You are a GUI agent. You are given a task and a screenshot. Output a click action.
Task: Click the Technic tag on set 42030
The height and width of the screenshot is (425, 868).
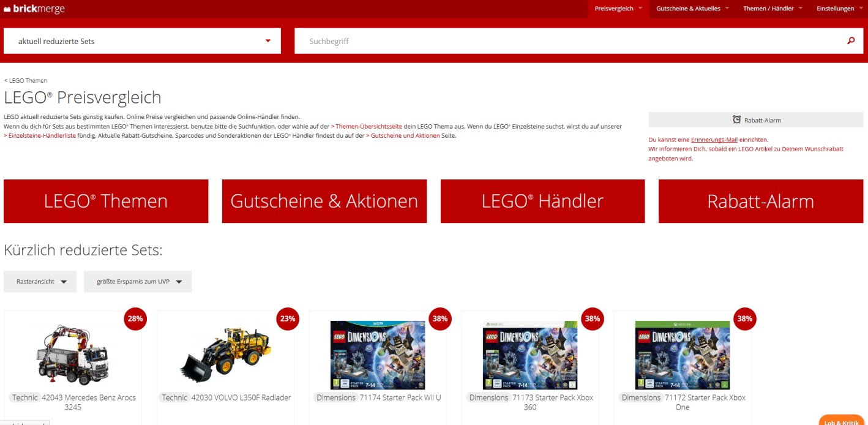[x=174, y=397]
